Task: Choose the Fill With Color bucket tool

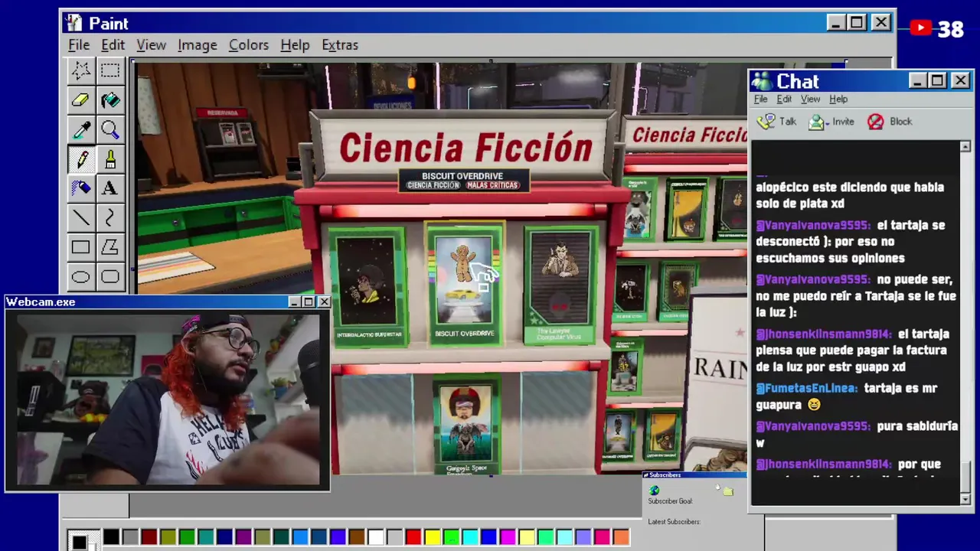Action: coord(109,99)
